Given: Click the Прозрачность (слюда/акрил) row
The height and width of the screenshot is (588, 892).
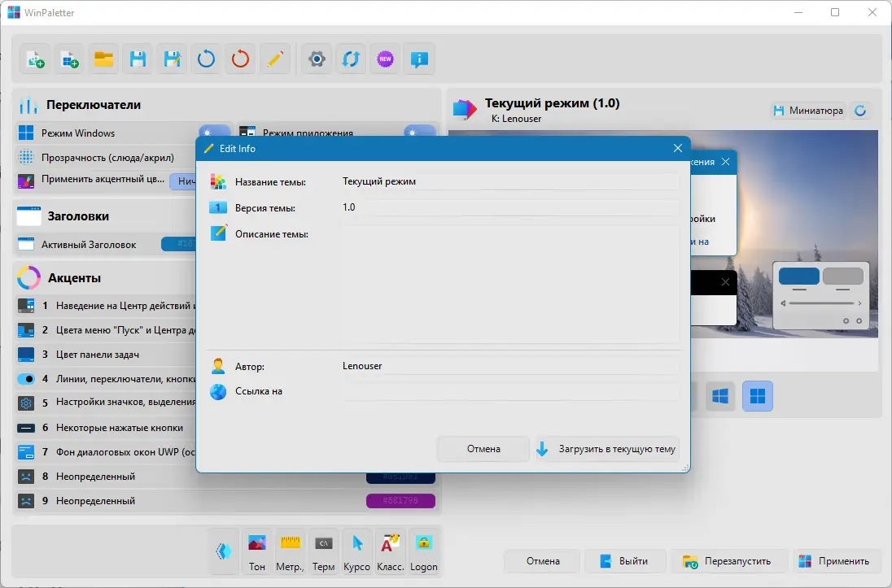Looking at the screenshot, I should tap(107, 158).
